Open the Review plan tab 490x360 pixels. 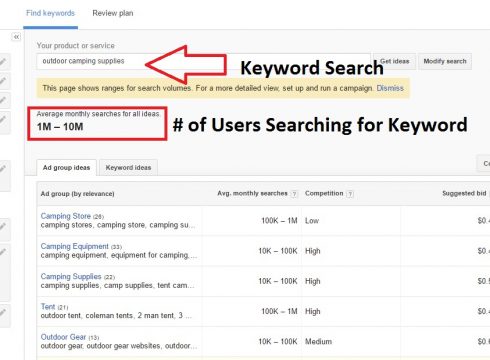(113, 13)
